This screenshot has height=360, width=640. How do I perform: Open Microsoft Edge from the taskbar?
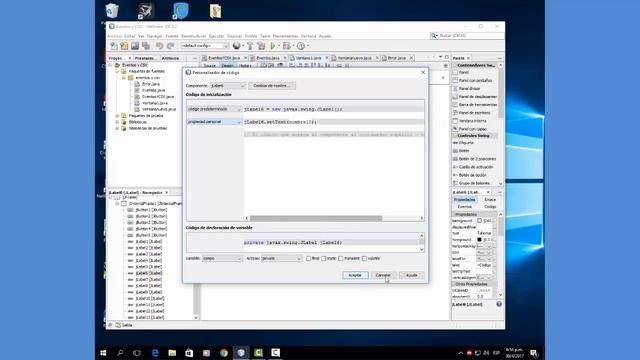(155, 353)
